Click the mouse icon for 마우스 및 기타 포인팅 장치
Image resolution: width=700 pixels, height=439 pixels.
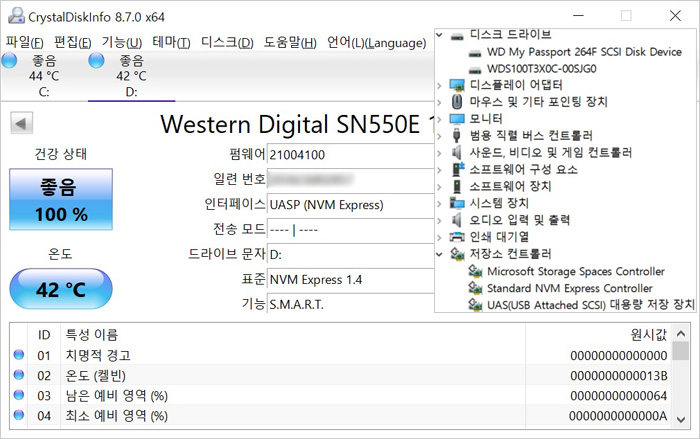457,101
